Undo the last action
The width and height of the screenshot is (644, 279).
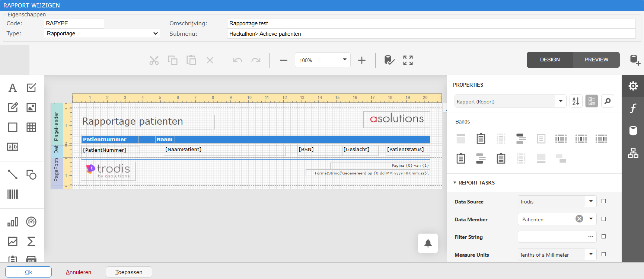point(237,60)
